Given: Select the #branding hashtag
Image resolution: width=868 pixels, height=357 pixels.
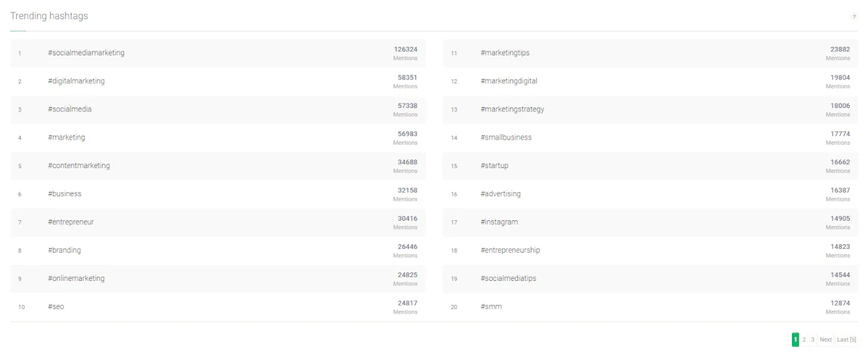Looking at the screenshot, I should [64, 251].
